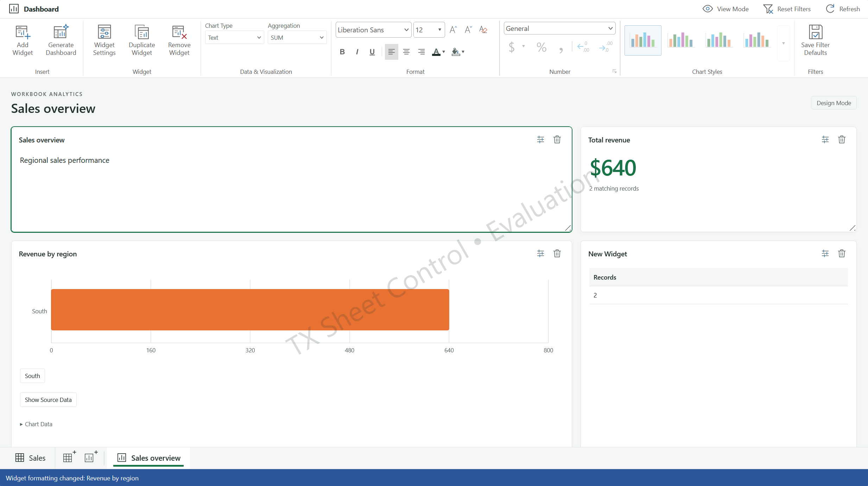Open settings for Total revenue widget
The height and width of the screenshot is (486, 868).
(x=825, y=140)
